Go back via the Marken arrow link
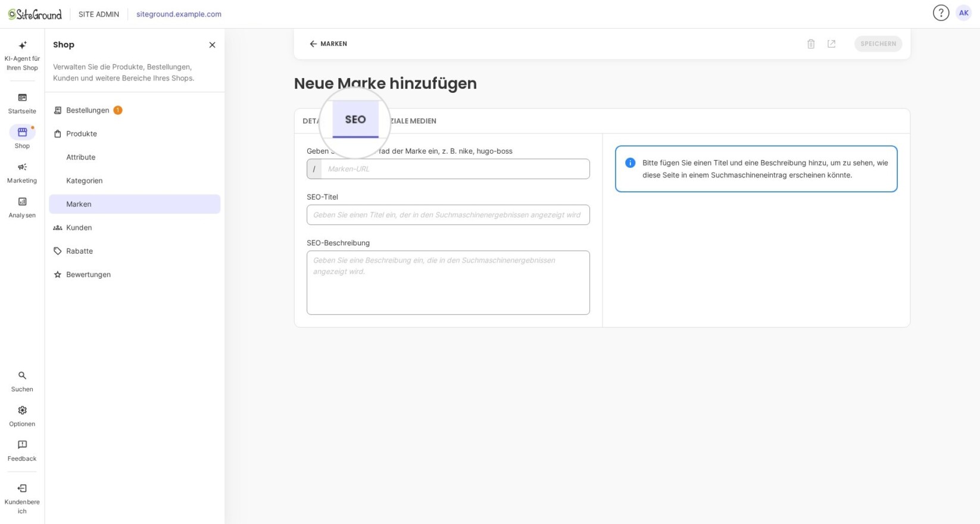 point(328,43)
